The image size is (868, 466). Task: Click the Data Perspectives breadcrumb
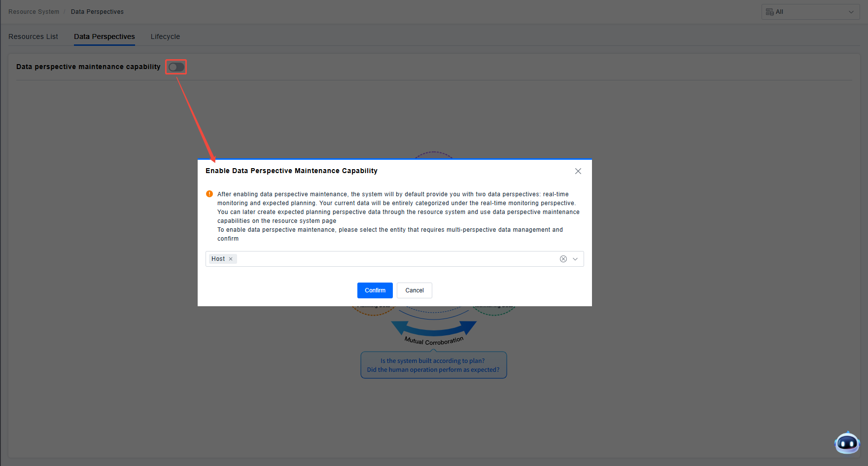97,12
